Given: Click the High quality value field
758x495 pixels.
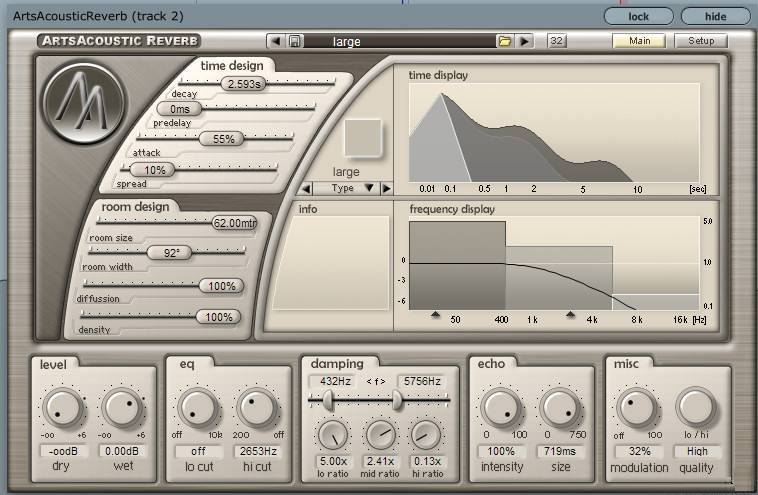Looking at the screenshot, I should pyautogui.click(x=697, y=451).
